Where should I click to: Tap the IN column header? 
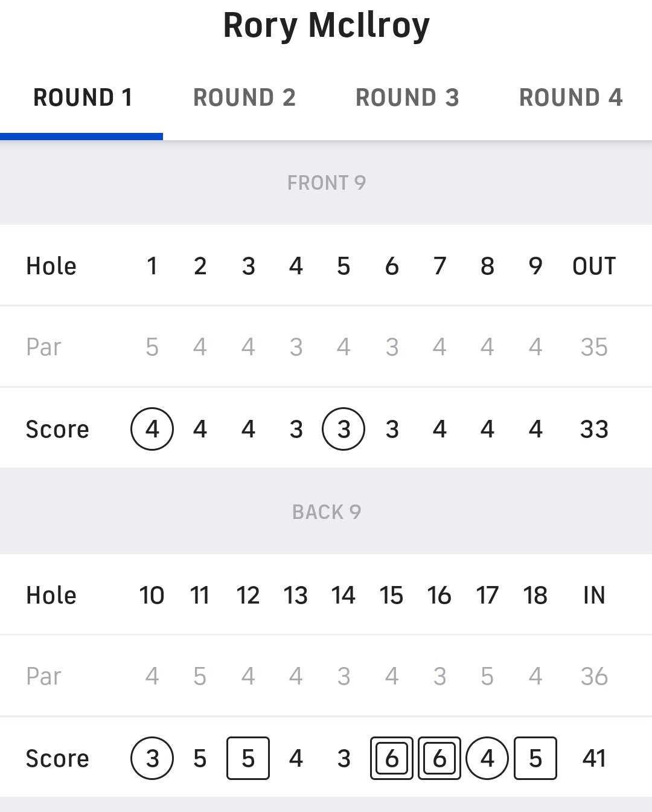click(x=594, y=595)
